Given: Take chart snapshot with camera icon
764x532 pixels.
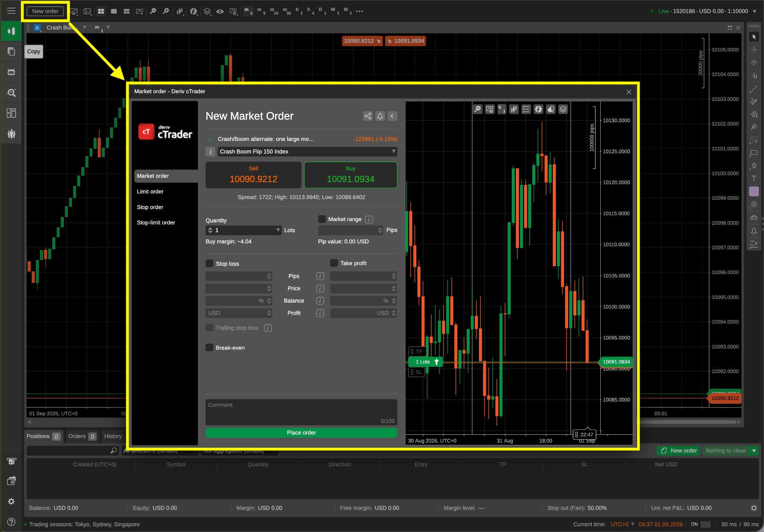Looking at the screenshot, I should pos(754,217).
